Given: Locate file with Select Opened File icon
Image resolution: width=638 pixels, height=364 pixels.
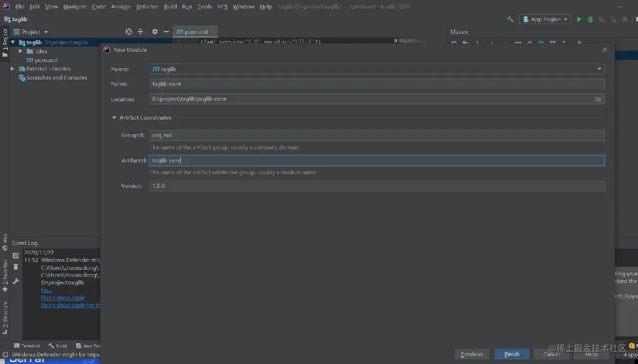Looking at the screenshot, I should coord(129,31).
